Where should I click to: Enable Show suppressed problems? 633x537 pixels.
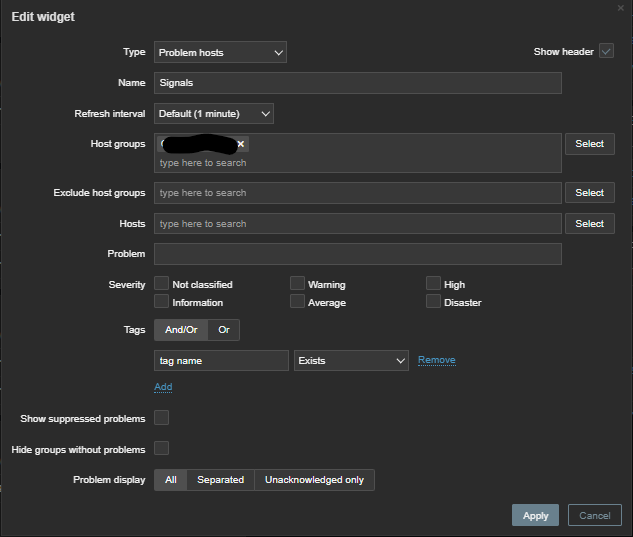[162, 418]
